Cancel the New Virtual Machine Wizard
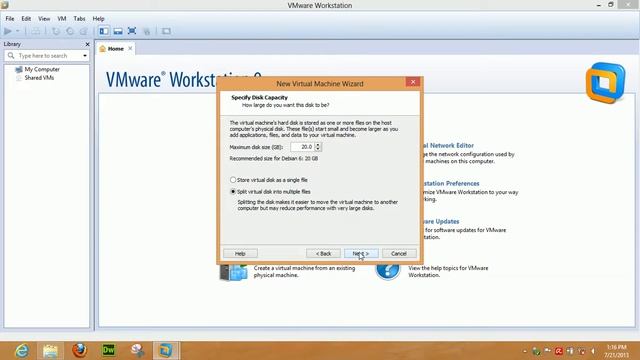The height and width of the screenshot is (360, 640). click(x=399, y=253)
